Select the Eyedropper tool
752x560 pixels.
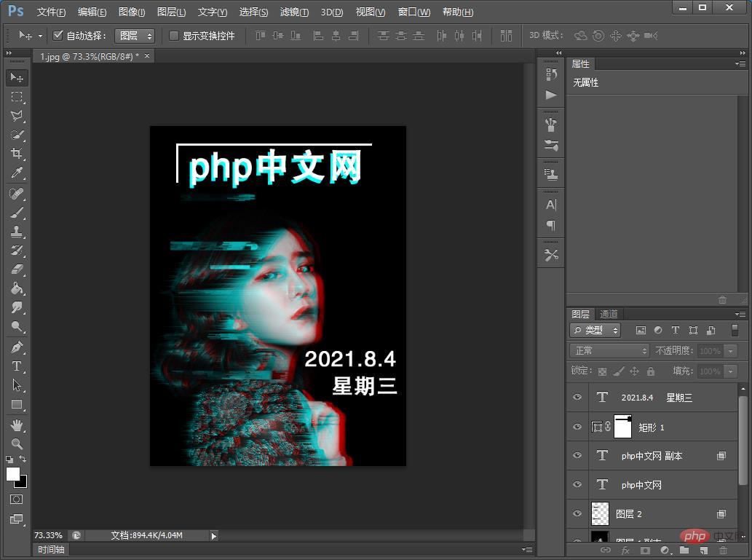coord(17,173)
